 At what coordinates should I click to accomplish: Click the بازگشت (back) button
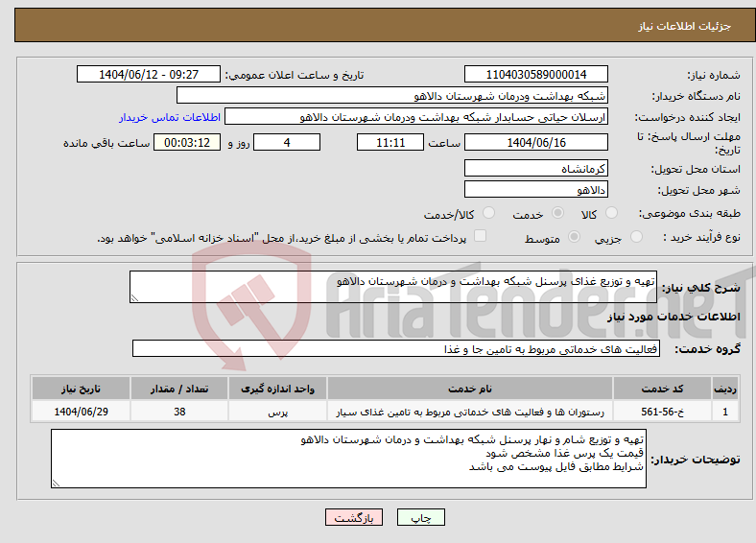pyautogui.click(x=354, y=517)
